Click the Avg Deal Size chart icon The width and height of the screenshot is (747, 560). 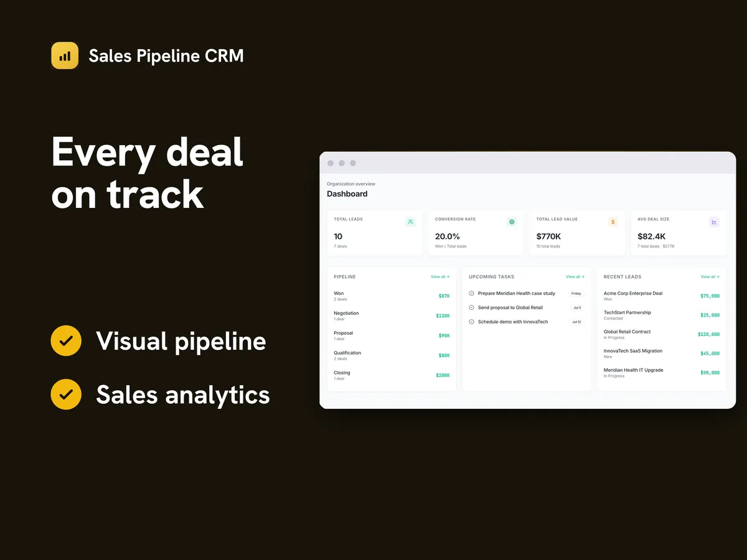click(x=714, y=222)
